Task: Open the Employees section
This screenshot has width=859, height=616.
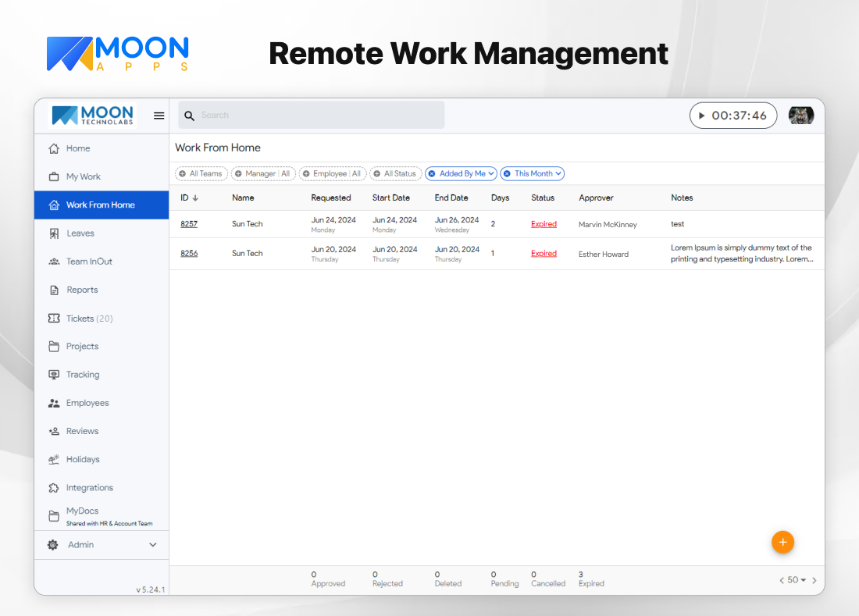Action: pos(102,403)
